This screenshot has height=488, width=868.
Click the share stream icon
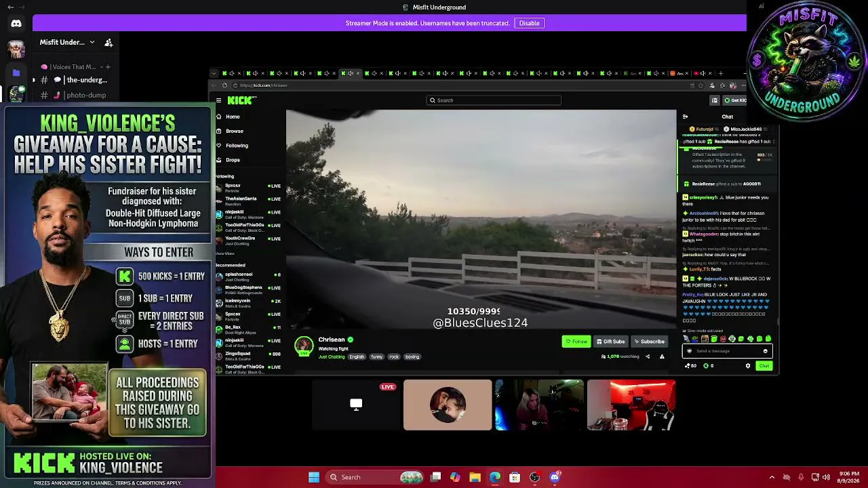(648, 357)
